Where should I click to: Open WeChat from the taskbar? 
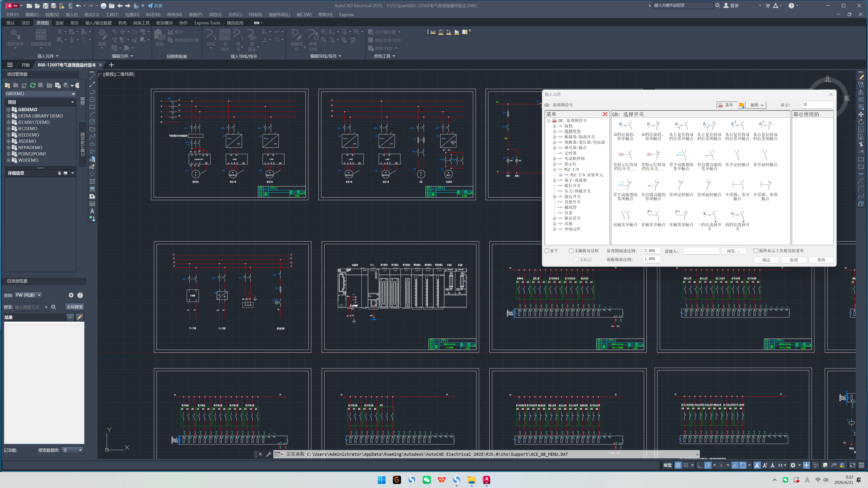427,480
